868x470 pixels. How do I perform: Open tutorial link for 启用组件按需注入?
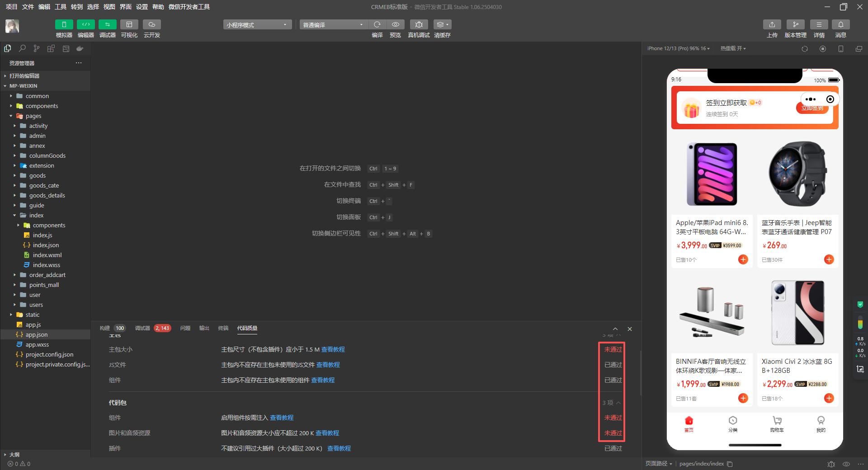click(282, 418)
